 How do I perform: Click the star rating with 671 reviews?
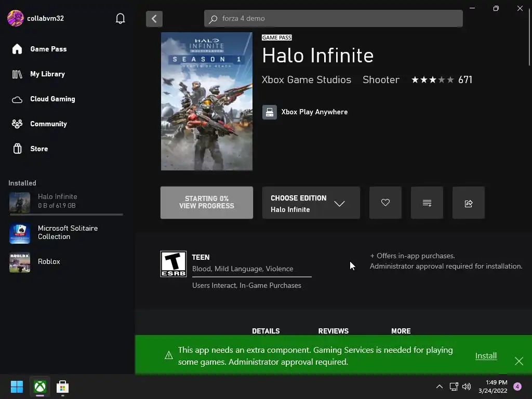coord(442,79)
